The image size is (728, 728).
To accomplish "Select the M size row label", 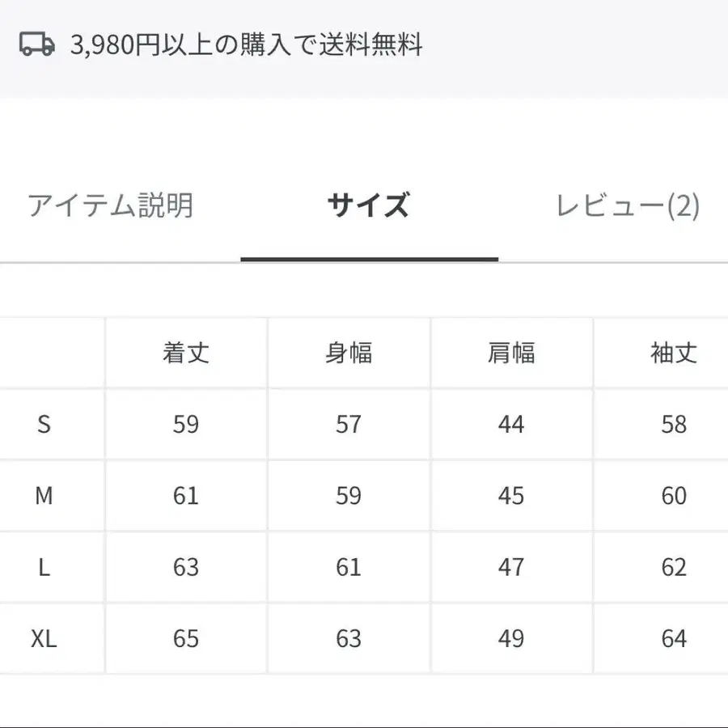I will [46, 496].
